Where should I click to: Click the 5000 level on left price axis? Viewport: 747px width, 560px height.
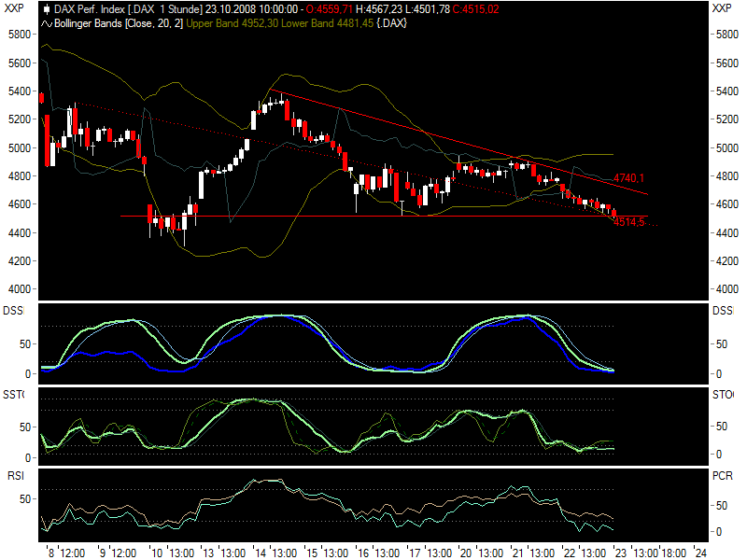tap(19, 148)
